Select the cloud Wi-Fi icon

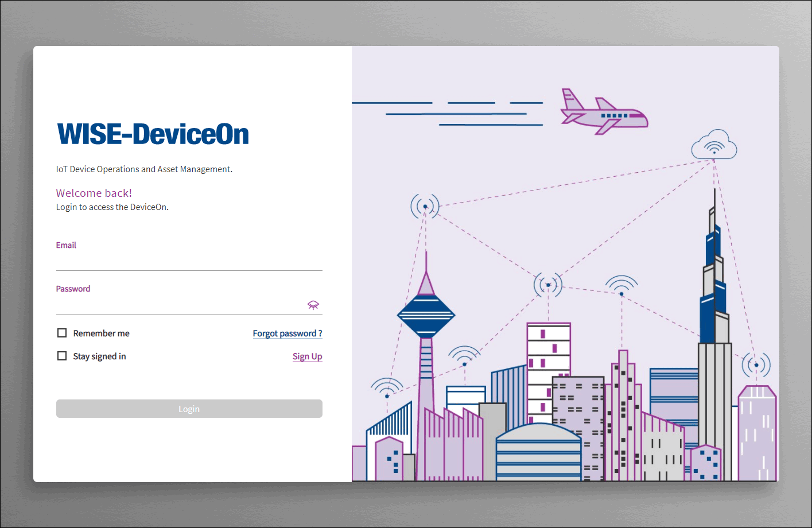(714, 145)
